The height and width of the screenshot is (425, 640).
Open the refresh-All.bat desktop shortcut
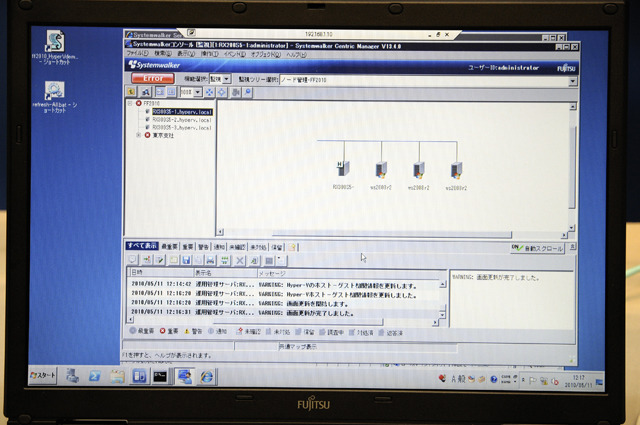(x=55, y=97)
